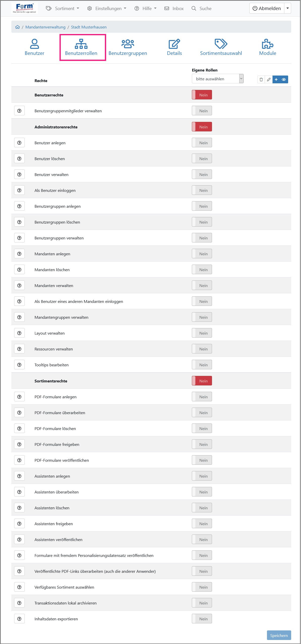
Task: Click the pencil icon to edit role
Action: [x=269, y=80]
